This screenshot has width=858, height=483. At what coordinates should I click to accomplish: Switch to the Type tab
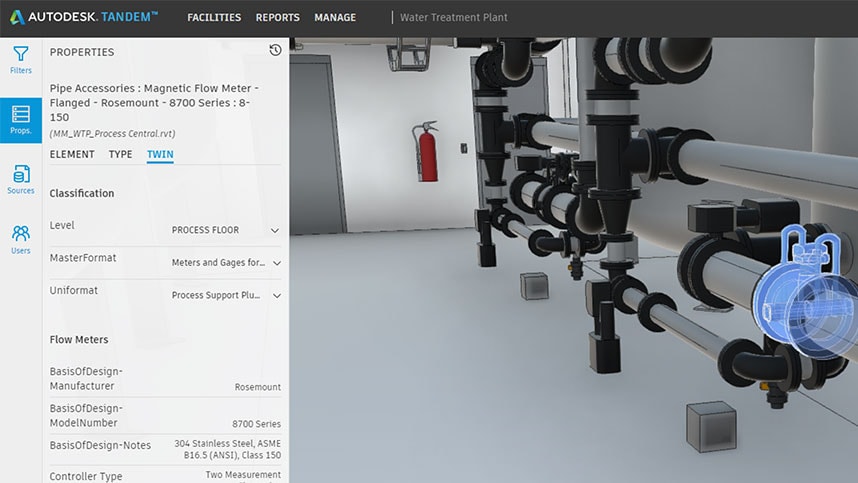click(x=120, y=154)
